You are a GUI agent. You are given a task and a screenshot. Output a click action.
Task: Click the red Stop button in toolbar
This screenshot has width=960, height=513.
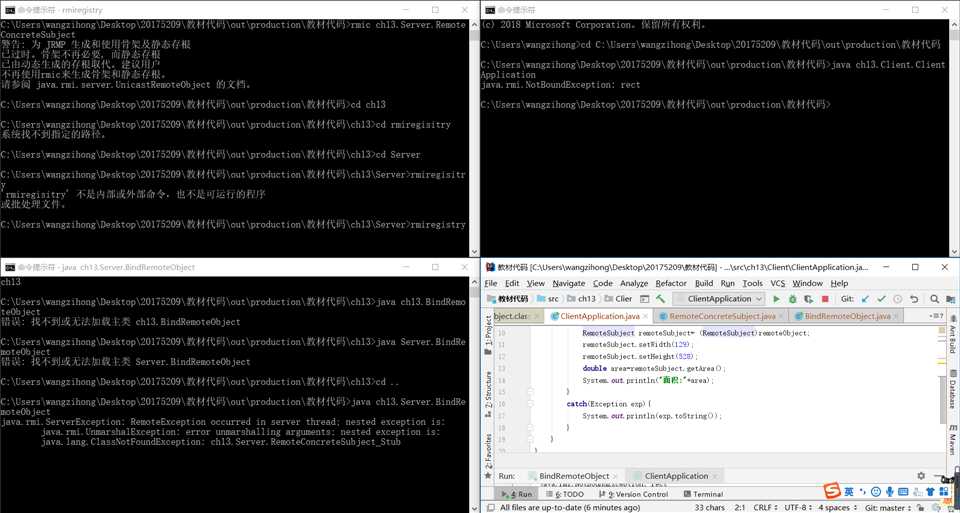825,299
